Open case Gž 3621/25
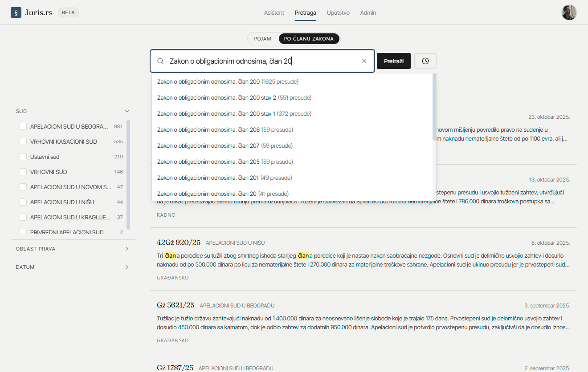Screen dimensions: 588x372 [176, 305]
